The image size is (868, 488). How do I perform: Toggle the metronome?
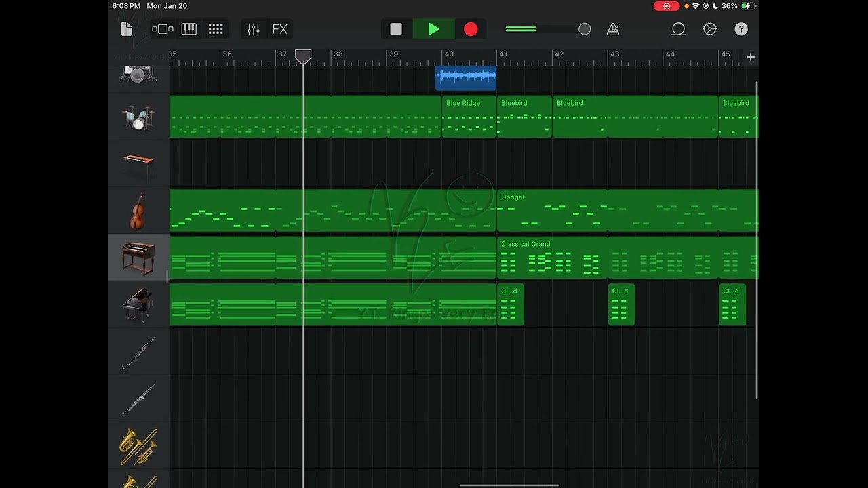point(613,29)
